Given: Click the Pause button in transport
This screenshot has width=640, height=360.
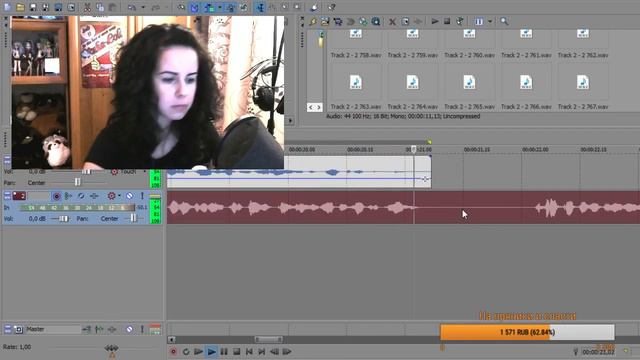Looking at the screenshot, I should tap(224, 351).
